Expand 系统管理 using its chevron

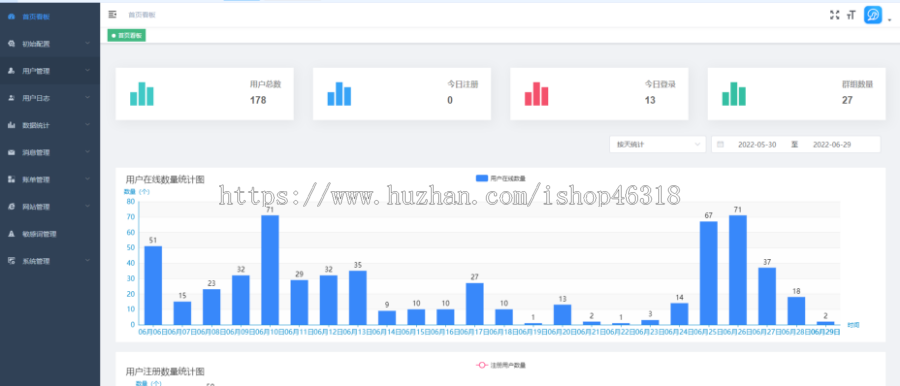click(x=87, y=260)
